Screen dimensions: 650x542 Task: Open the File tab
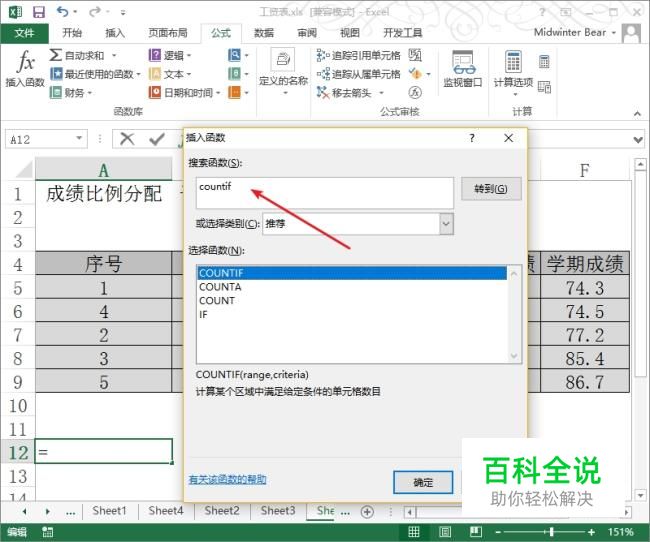click(x=24, y=33)
